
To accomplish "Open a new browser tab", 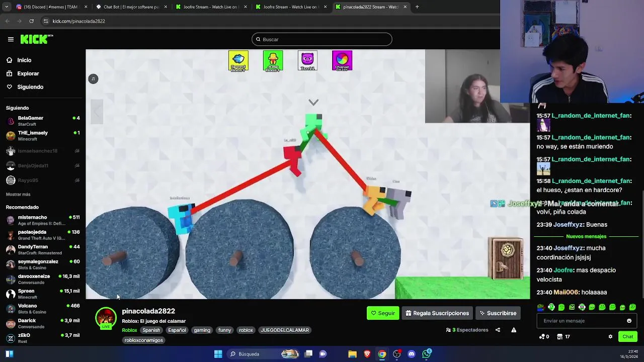I will 417,7.
